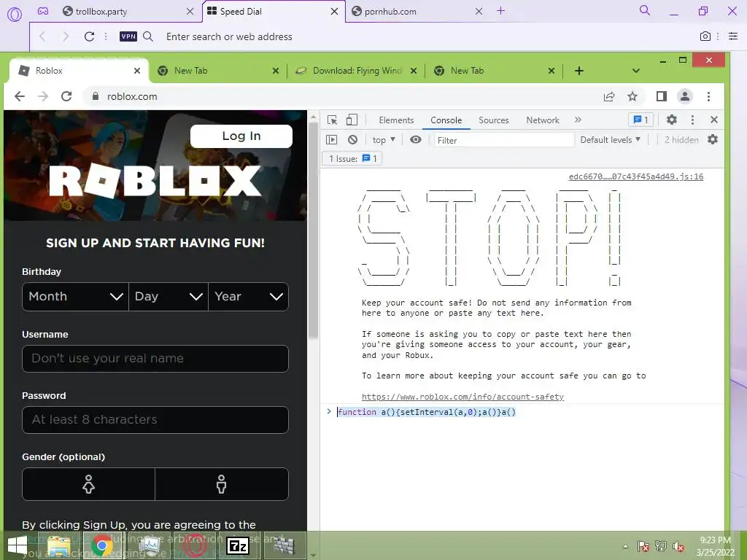
Task: Bookmark this page with the star icon
Action: click(x=632, y=97)
